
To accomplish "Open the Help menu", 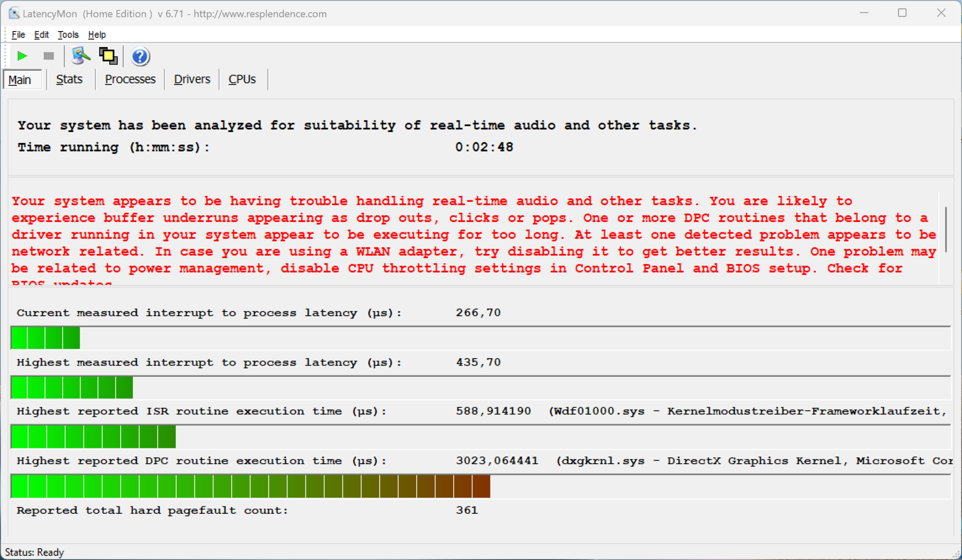I will (x=97, y=35).
